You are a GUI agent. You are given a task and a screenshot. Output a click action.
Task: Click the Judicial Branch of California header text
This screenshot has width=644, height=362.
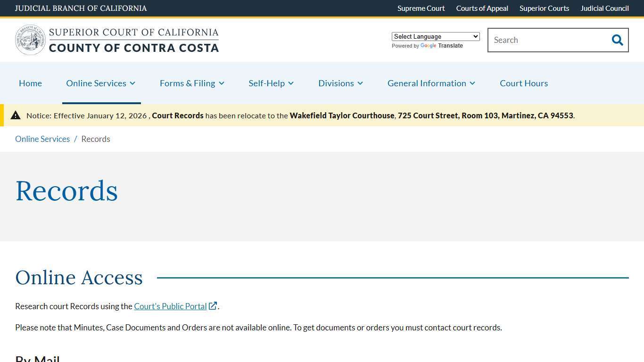(x=81, y=8)
